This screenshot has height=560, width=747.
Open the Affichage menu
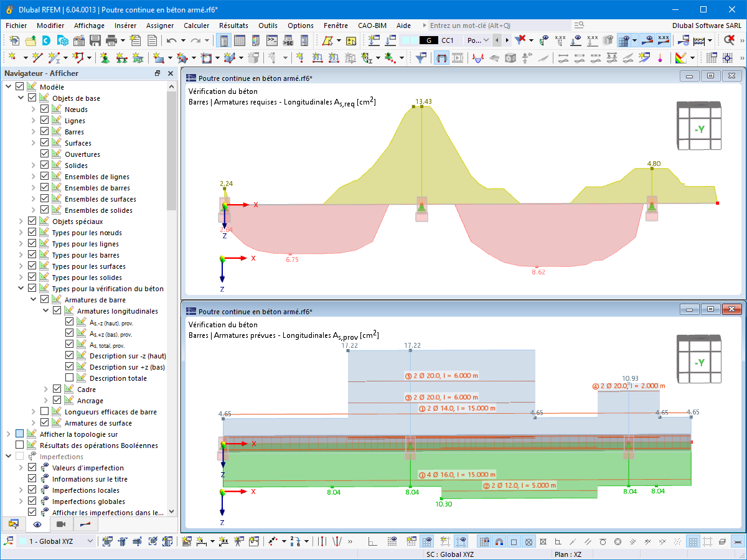click(89, 26)
